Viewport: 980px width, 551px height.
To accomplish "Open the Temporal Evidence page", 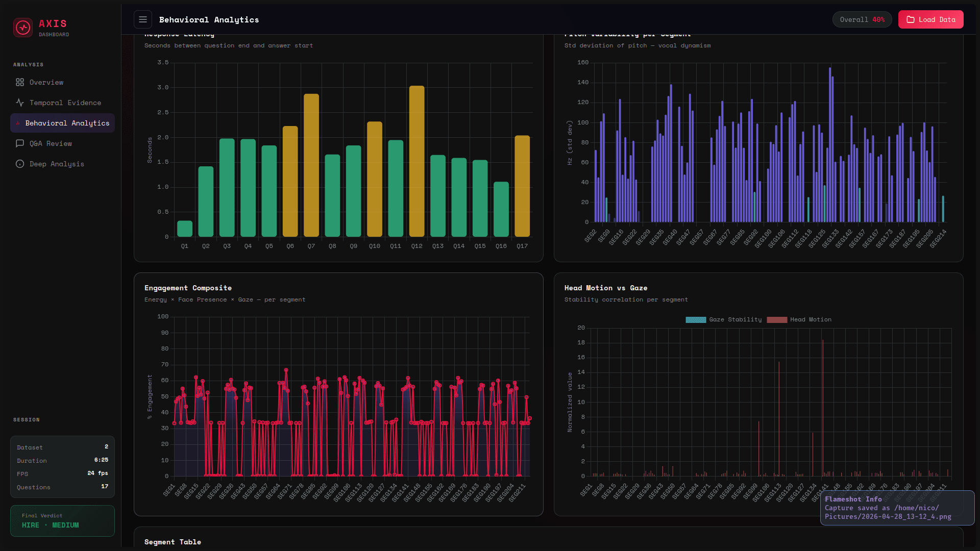I will 62,103.
